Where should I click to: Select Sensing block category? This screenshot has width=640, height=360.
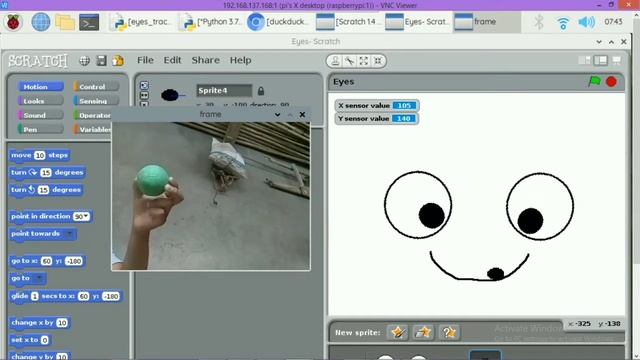(x=96, y=101)
